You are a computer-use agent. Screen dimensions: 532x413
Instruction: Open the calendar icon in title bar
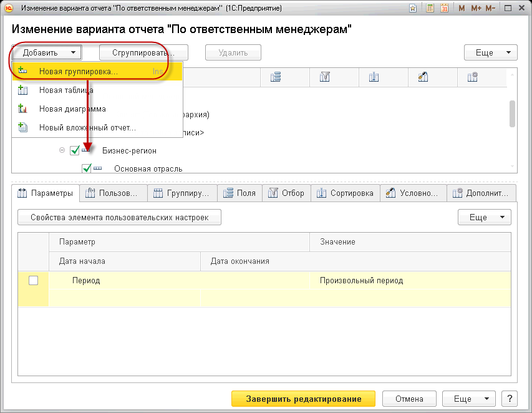coord(444,9)
